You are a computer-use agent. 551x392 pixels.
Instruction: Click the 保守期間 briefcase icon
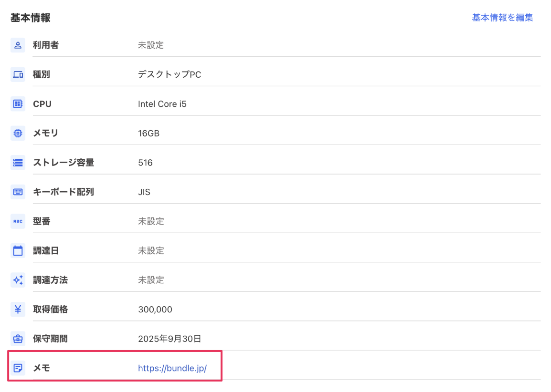(x=18, y=339)
